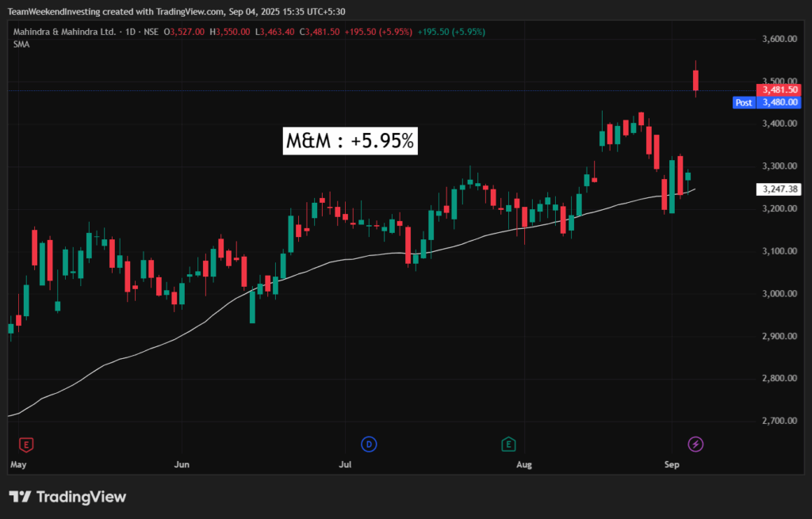Click the green earnings E marker near August
This screenshot has width=812, height=519.
(x=508, y=444)
